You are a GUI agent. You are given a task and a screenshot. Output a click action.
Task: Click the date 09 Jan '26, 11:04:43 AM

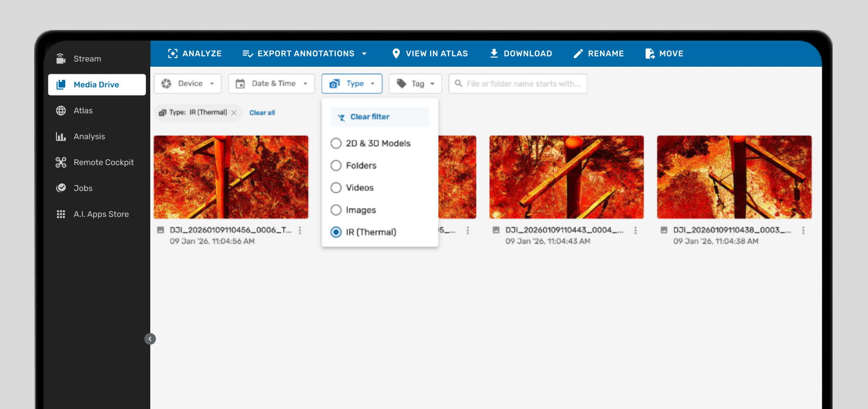[x=548, y=241]
